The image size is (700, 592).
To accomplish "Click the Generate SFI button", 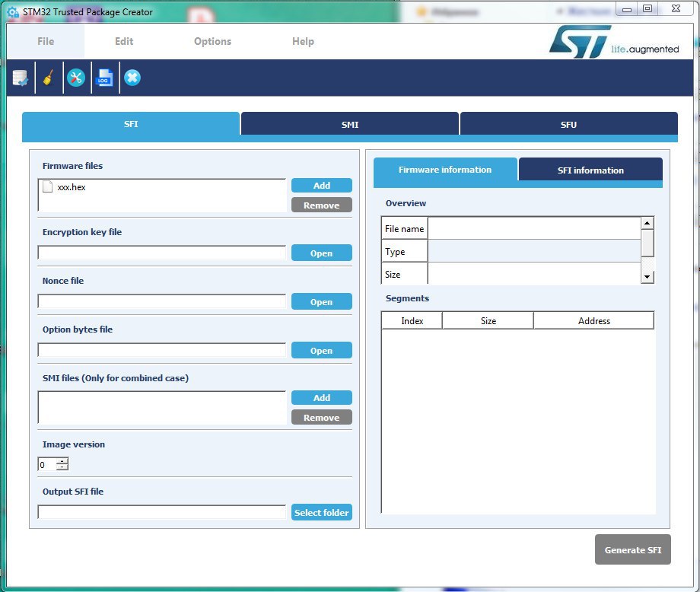I will pyautogui.click(x=632, y=549).
